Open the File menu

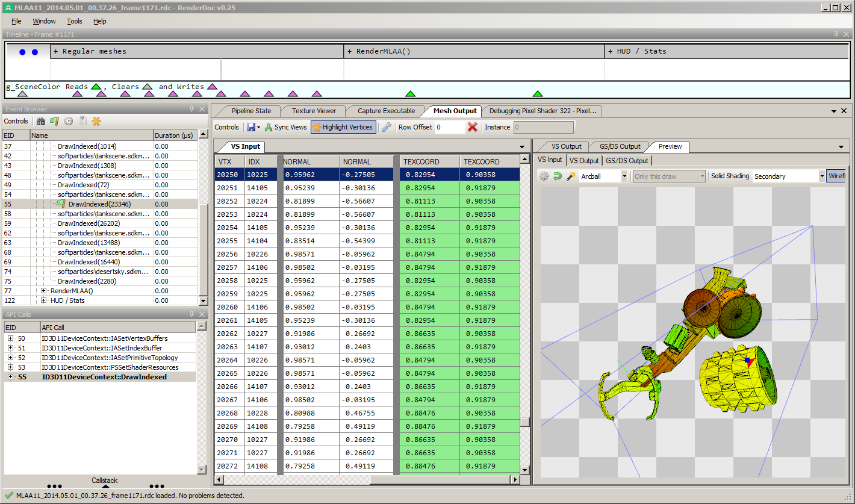tap(16, 21)
